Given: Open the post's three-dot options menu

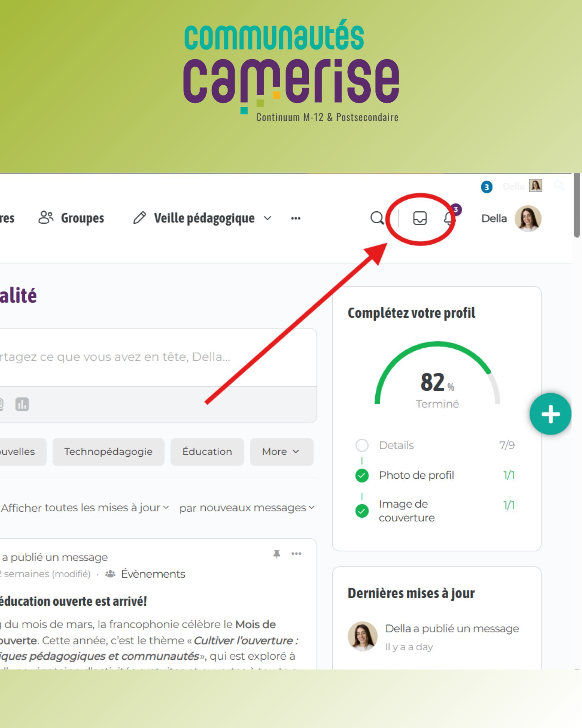Looking at the screenshot, I should click(297, 553).
